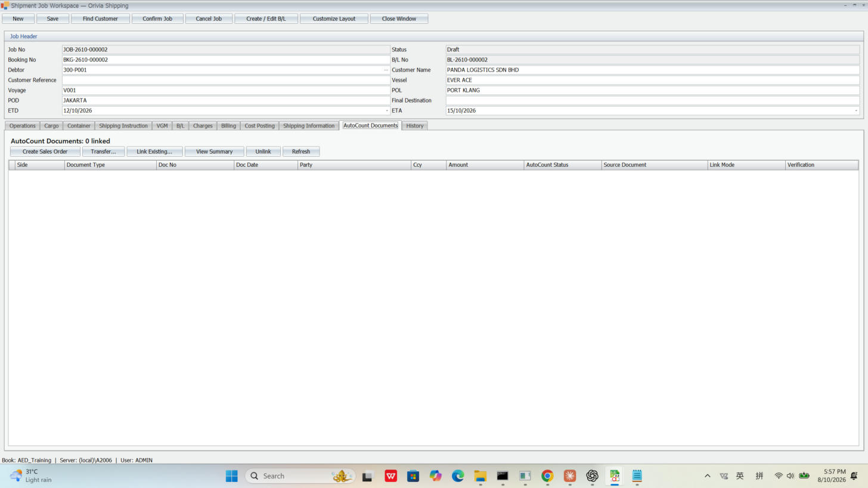Click the Confirm Job toolbar button

tap(157, 18)
